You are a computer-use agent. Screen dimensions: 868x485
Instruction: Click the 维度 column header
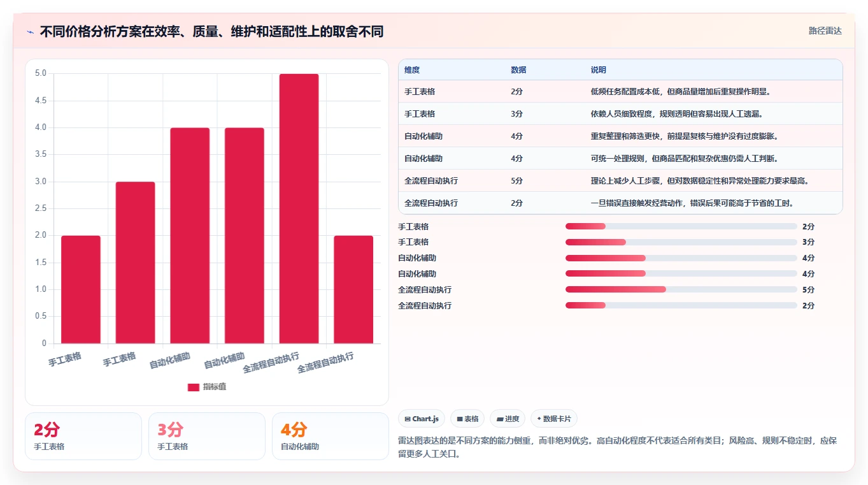pos(412,70)
